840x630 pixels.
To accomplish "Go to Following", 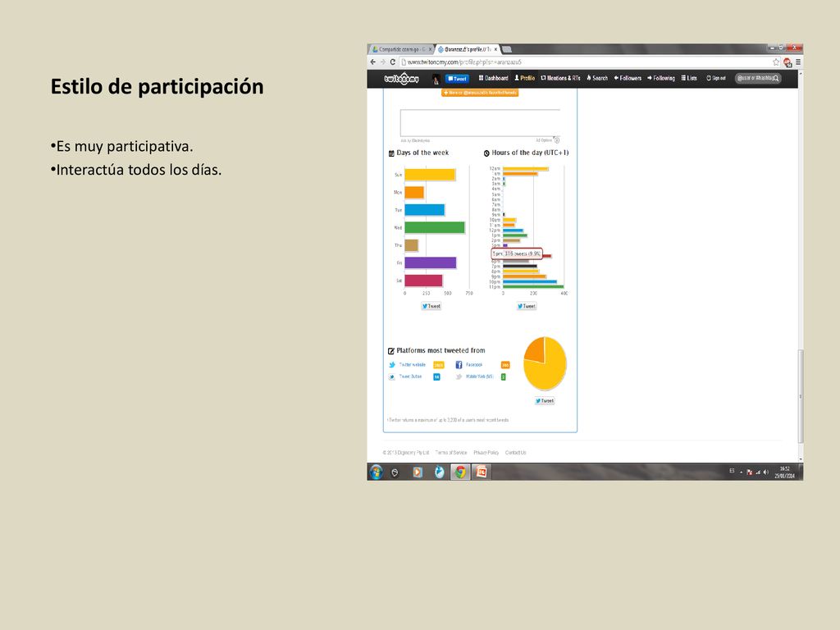I will pyautogui.click(x=661, y=78).
